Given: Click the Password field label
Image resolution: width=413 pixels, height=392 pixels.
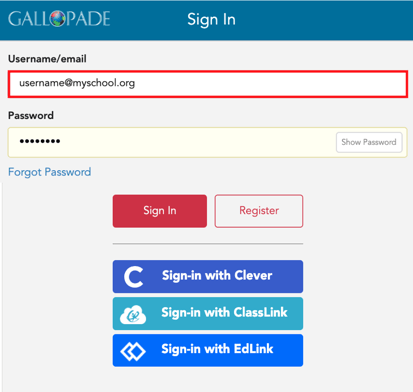Looking at the screenshot, I should tap(31, 115).
